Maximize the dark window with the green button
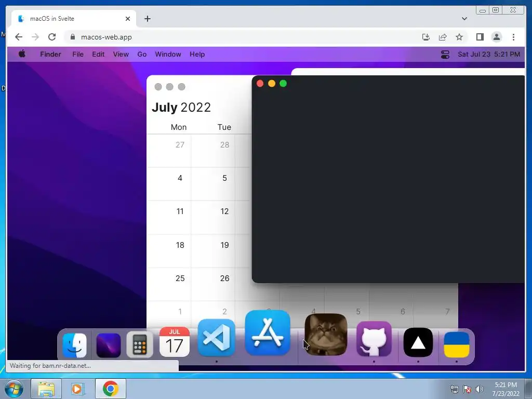The height and width of the screenshot is (399, 532). tap(283, 84)
